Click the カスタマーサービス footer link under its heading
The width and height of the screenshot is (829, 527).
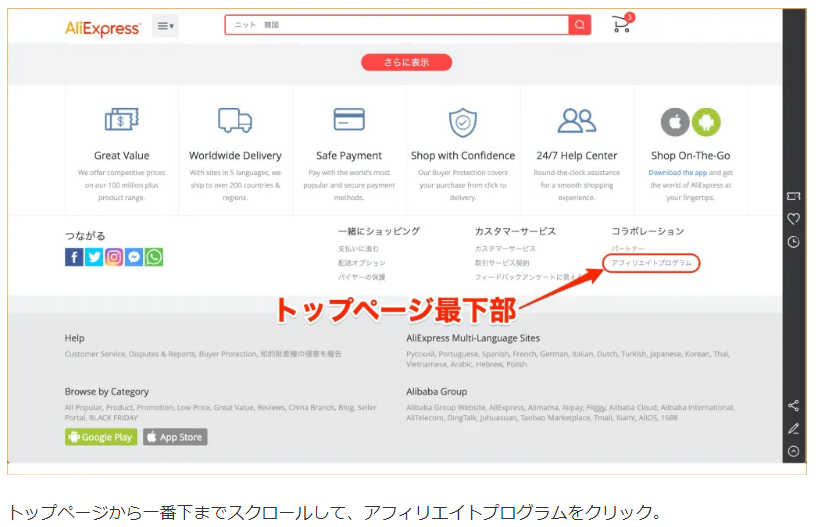[505, 249]
